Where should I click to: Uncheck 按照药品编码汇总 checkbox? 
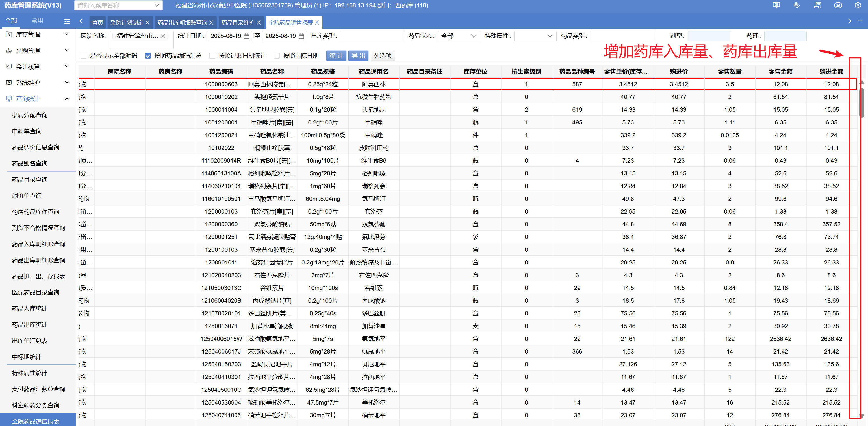tap(148, 56)
